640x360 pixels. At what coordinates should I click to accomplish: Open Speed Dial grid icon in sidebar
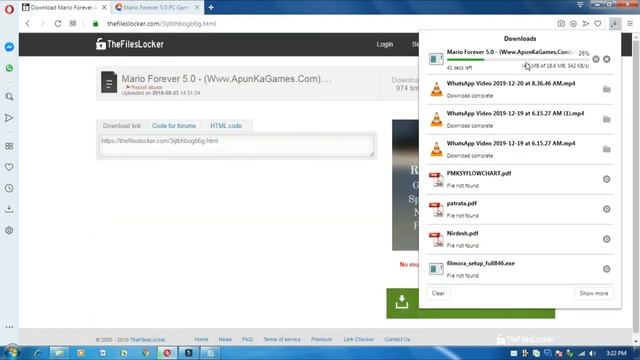click(9, 146)
